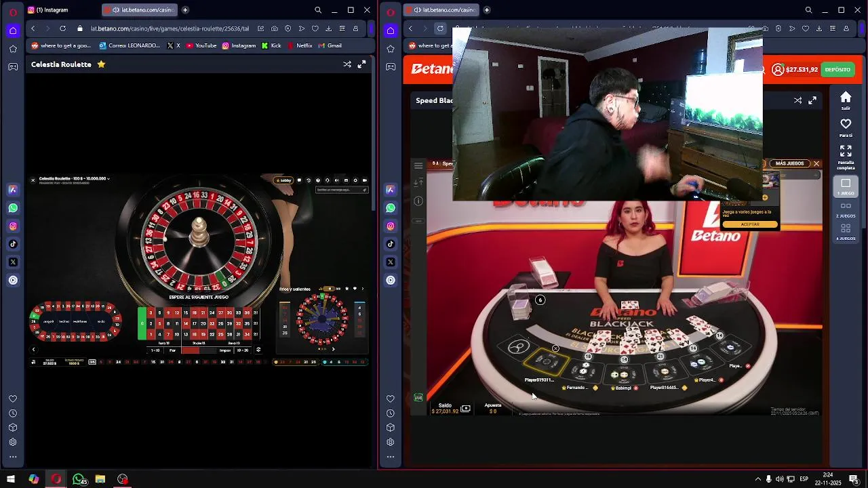Image resolution: width=868 pixels, height=488 pixels.
Task: Toggle hot and cold numbers switch
Action: [x=330, y=289]
